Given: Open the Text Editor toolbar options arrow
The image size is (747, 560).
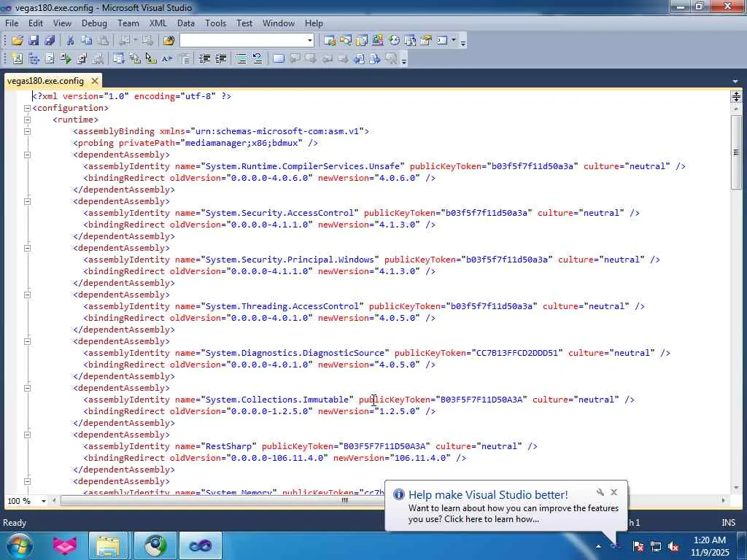Looking at the screenshot, I should coord(404,61).
